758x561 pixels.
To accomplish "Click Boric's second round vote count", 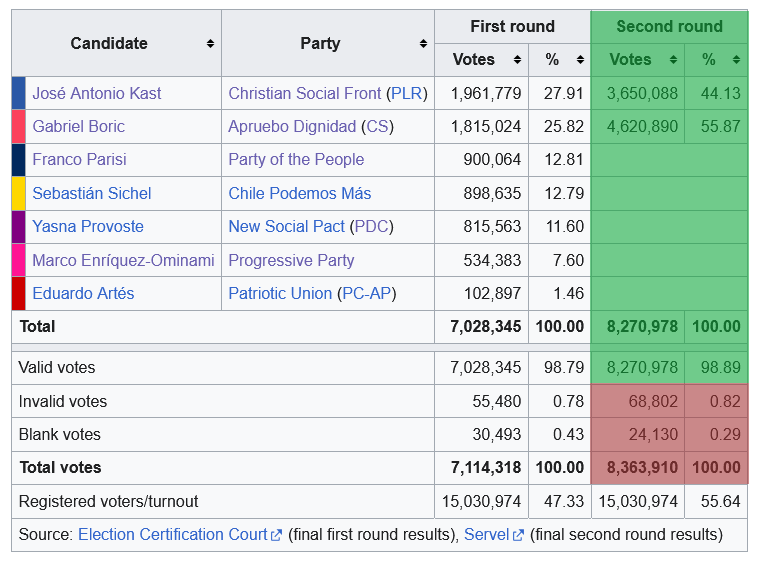I will click(642, 126).
